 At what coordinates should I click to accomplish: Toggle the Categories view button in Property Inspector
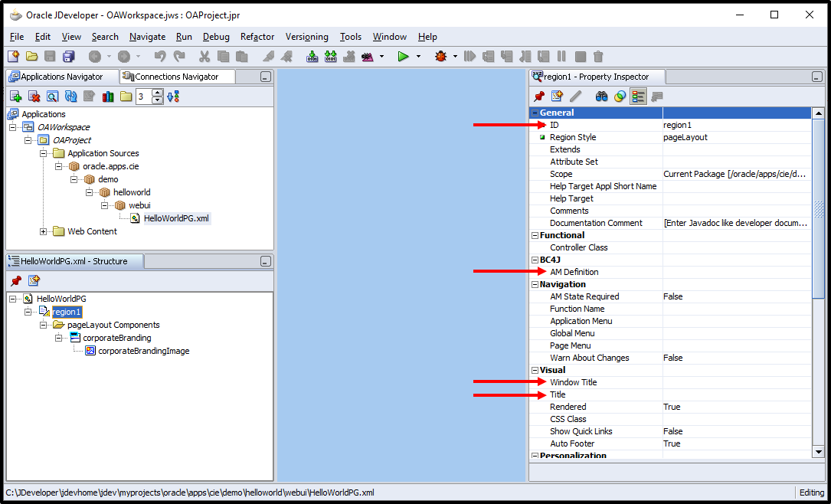[x=638, y=96]
